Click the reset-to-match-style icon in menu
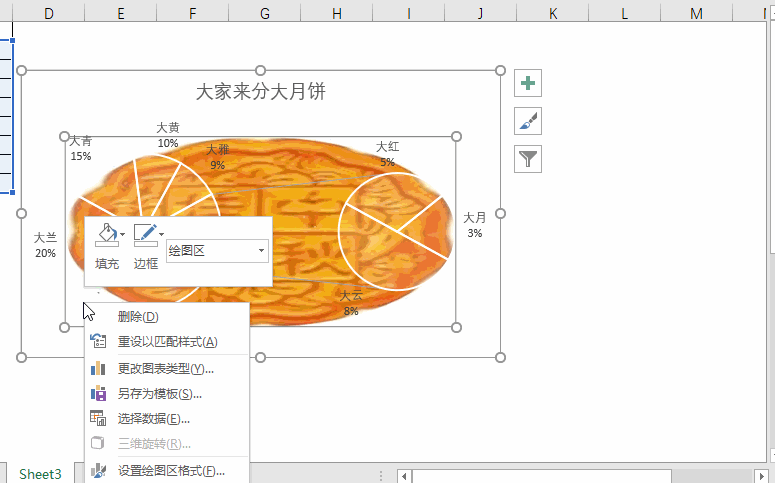This screenshot has height=483, width=775. pos(98,341)
